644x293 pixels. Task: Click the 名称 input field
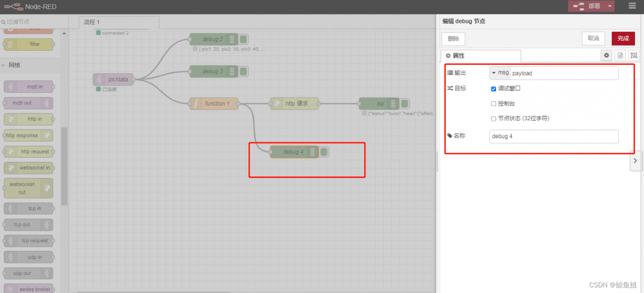pyautogui.click(x=553, y=136)
